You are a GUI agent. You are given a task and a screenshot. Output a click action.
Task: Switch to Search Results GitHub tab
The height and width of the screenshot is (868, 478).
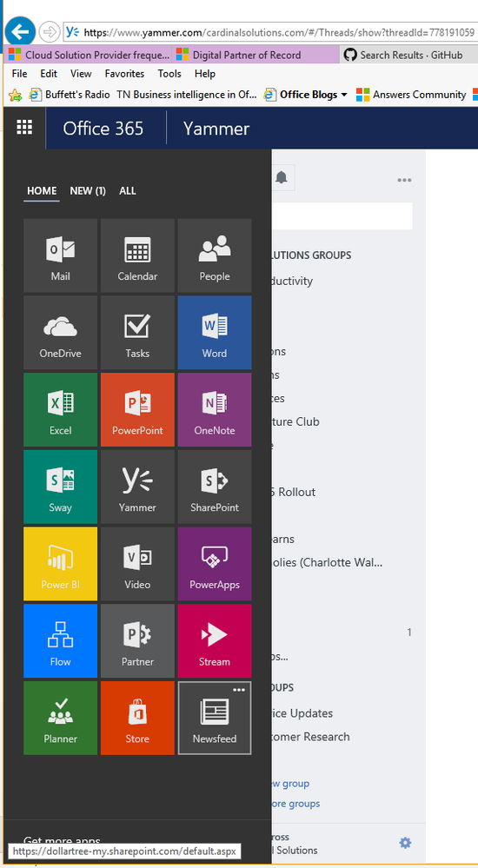[x=408, y=55]
